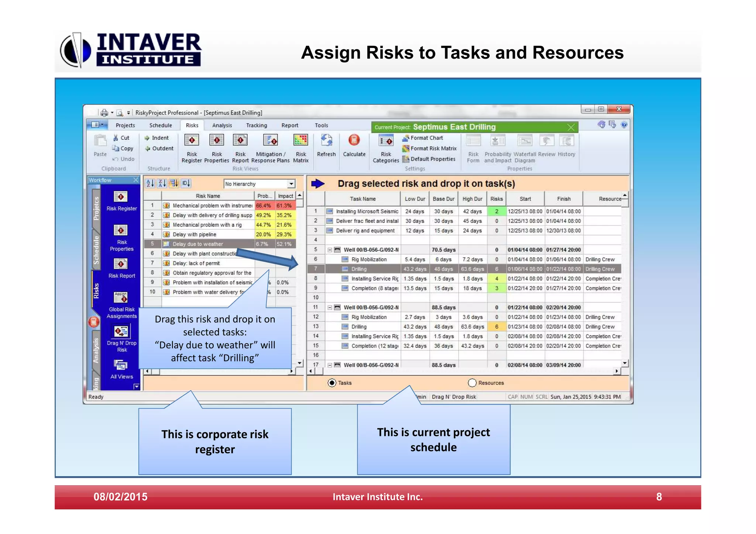Click the Copy command

[123, 148]
